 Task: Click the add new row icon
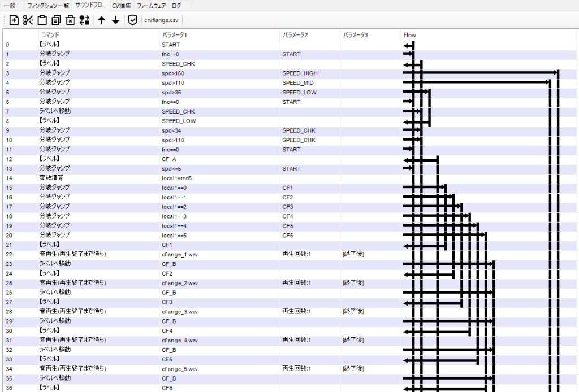point(14,20)
